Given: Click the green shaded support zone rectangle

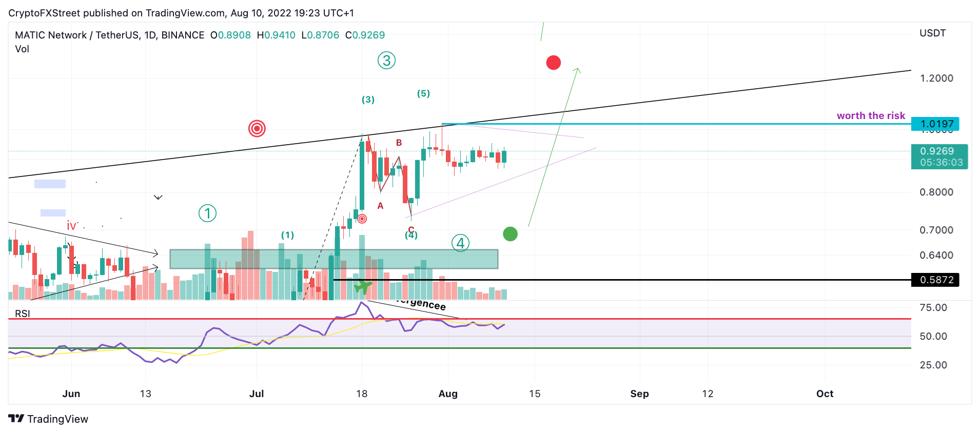Looking at the screenshot, I should [334, 259].
